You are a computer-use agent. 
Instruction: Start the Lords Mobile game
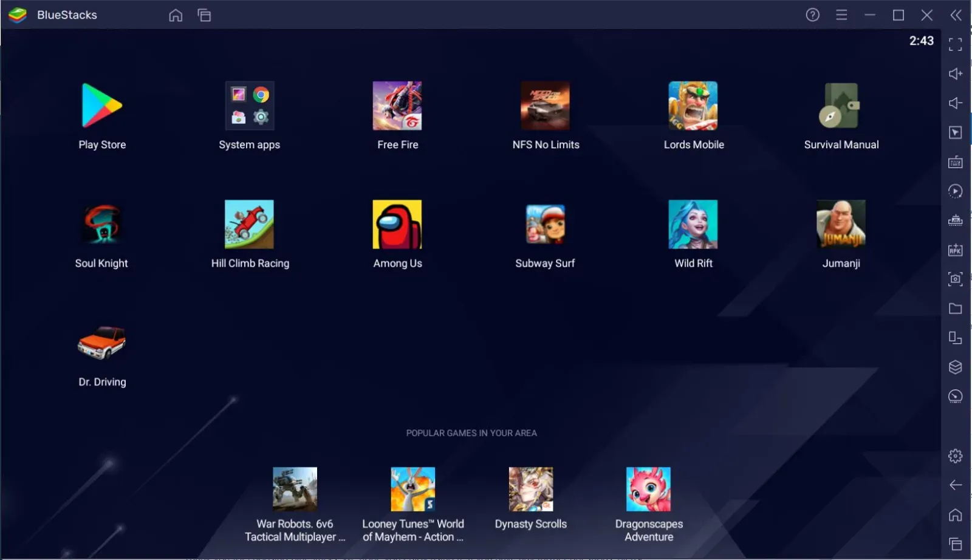[x=693, y=106]
